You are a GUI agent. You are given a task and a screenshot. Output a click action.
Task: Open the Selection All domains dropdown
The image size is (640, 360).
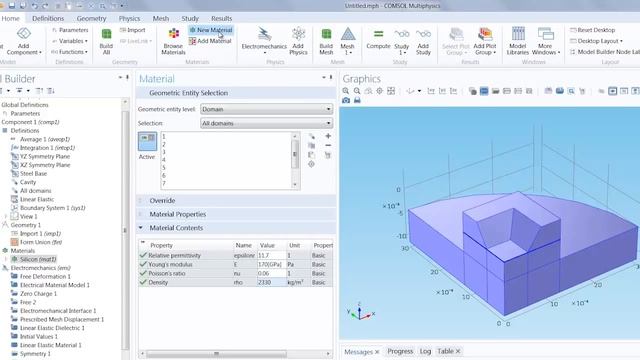point(267,123)
